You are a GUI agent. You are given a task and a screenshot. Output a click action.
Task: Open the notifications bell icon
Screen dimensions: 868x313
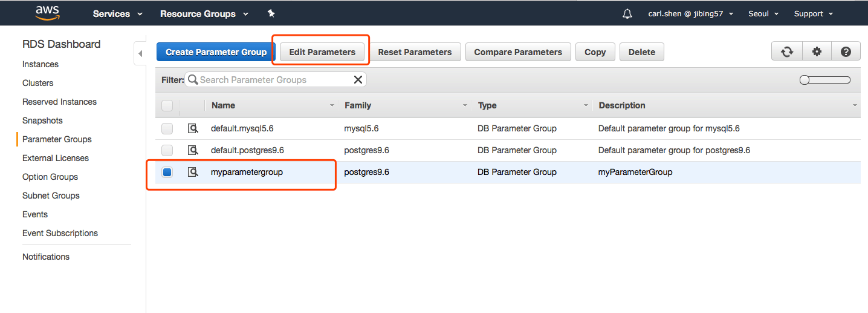(627, 13)
